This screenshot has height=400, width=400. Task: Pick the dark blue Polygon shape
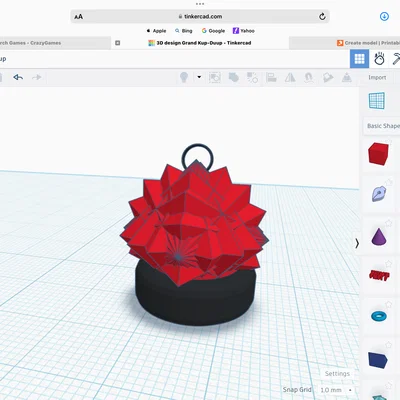click(378, 360)
